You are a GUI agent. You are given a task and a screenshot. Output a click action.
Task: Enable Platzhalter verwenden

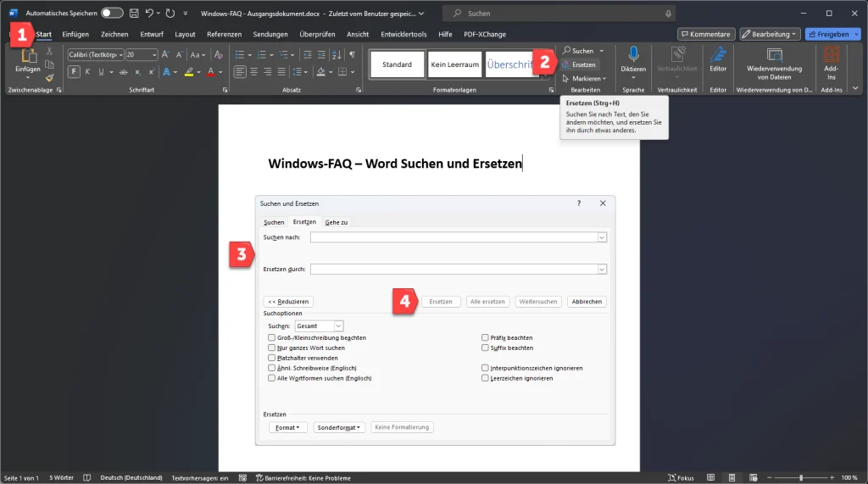(271, 358)
